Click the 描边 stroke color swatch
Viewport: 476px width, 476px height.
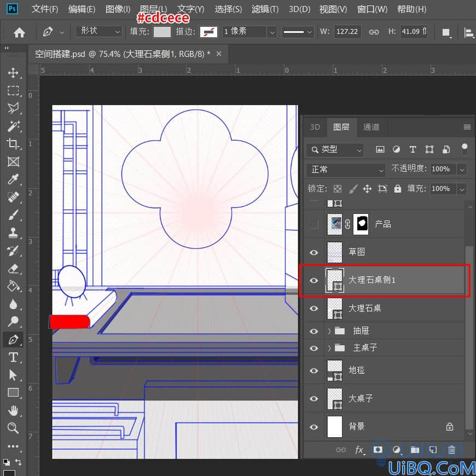[x=208, y=32]
